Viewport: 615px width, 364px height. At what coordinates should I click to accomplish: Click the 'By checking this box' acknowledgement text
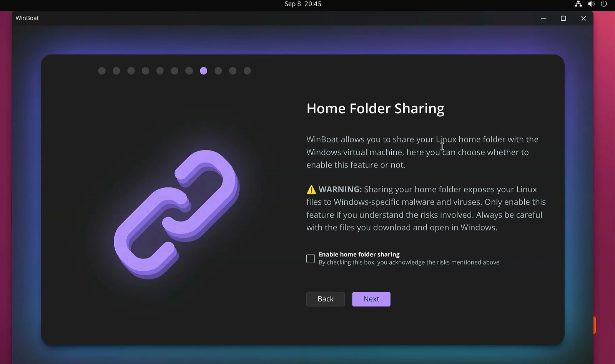[x=409, y=262]
